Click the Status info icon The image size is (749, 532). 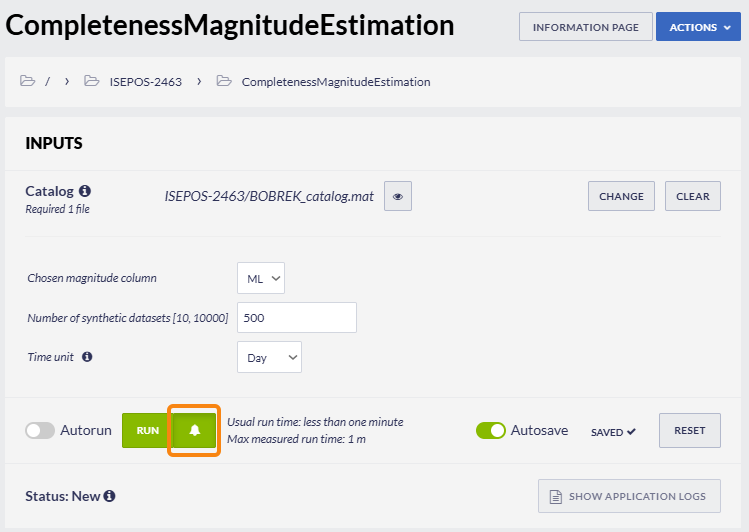pyautogui.click(x=109, y=496)
